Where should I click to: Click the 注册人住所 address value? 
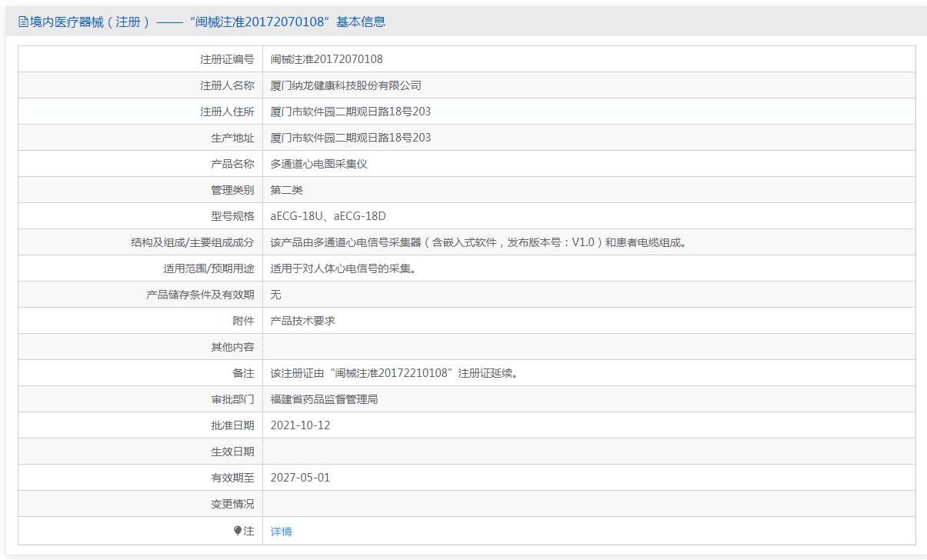tap(351, 112)
